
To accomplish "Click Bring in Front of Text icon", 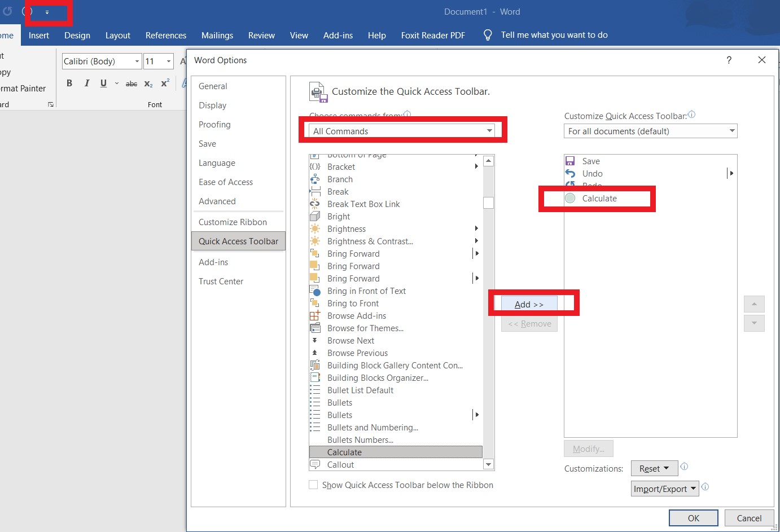I will 315,291.
